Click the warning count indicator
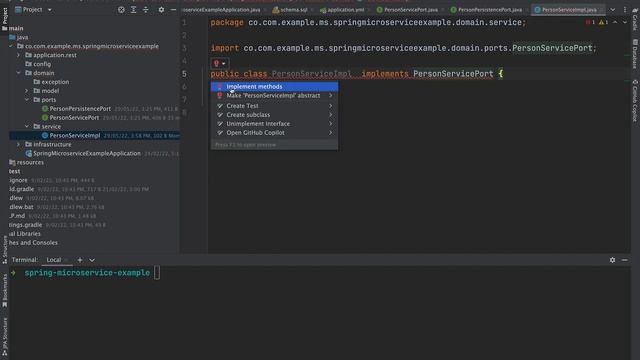This screenshot has width=640, height=360. pos(603,22)
